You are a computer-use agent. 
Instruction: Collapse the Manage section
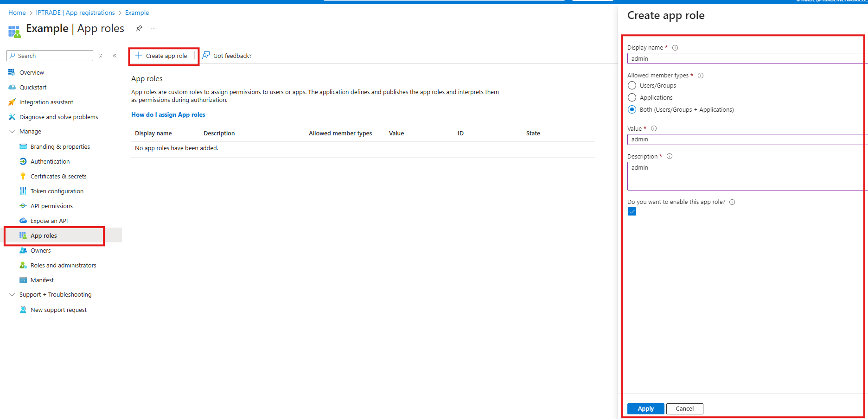[12, 132]
